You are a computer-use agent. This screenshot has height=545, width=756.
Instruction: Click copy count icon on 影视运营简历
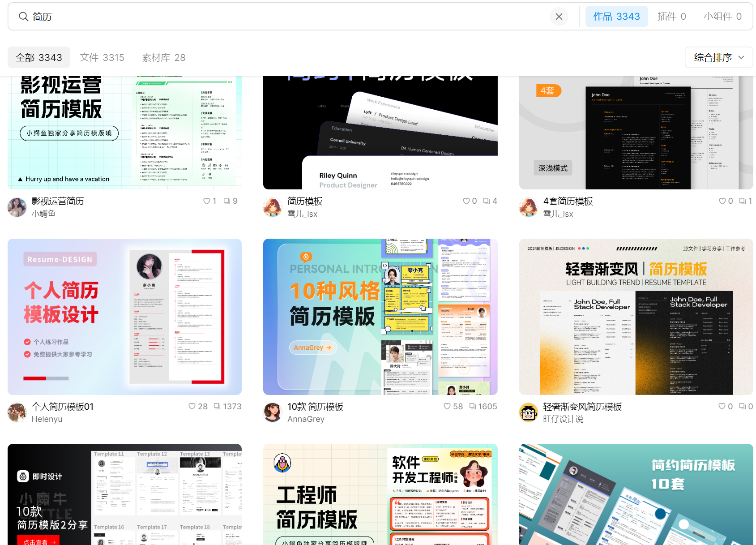click(x=227, y=201)
